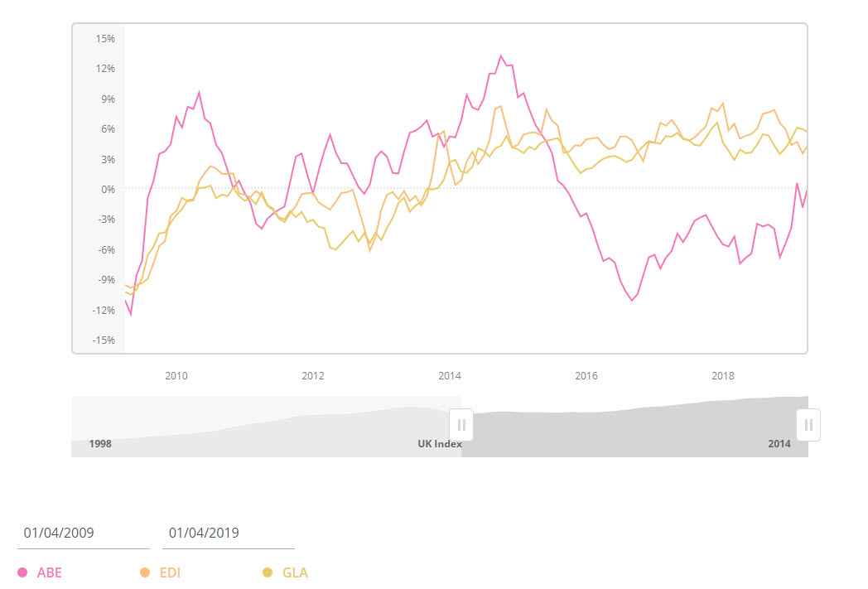This screenshot has width=868, height=589.
Task: Click the 2014 marker on the minimap
Action: pyautogui.click(x=779, y=444)
